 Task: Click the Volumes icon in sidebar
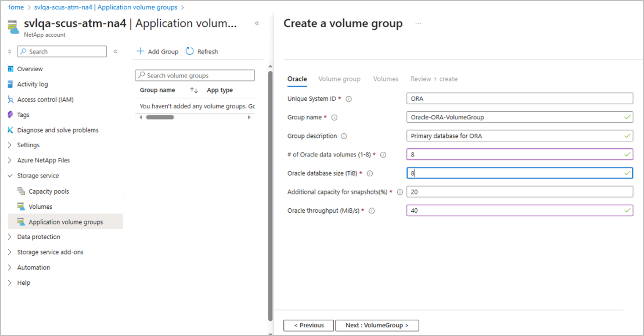(x=21, y=206)
